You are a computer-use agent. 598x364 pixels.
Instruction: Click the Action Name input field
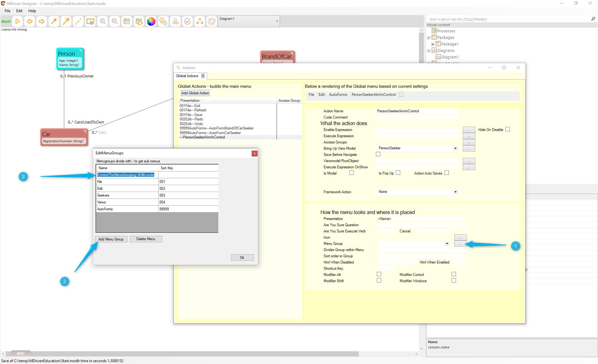[x=417, y=111]
